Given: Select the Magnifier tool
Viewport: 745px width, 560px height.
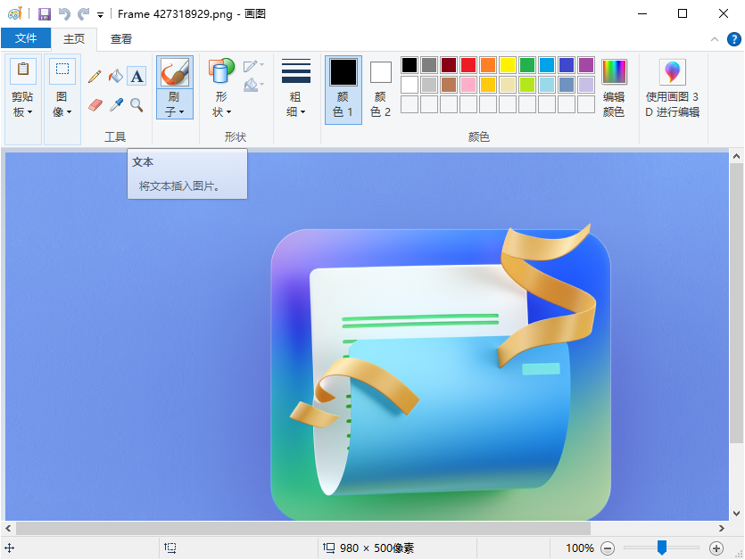Looking at the screenshot, I should point(137,105).
